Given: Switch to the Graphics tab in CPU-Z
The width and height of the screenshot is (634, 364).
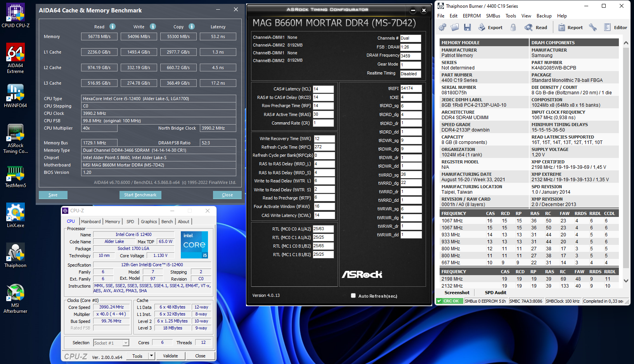Looking at the screenshot, I should click(149, 222).
